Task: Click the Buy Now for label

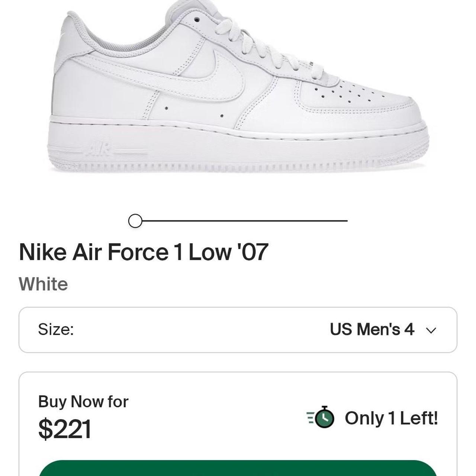Action: 83,402
